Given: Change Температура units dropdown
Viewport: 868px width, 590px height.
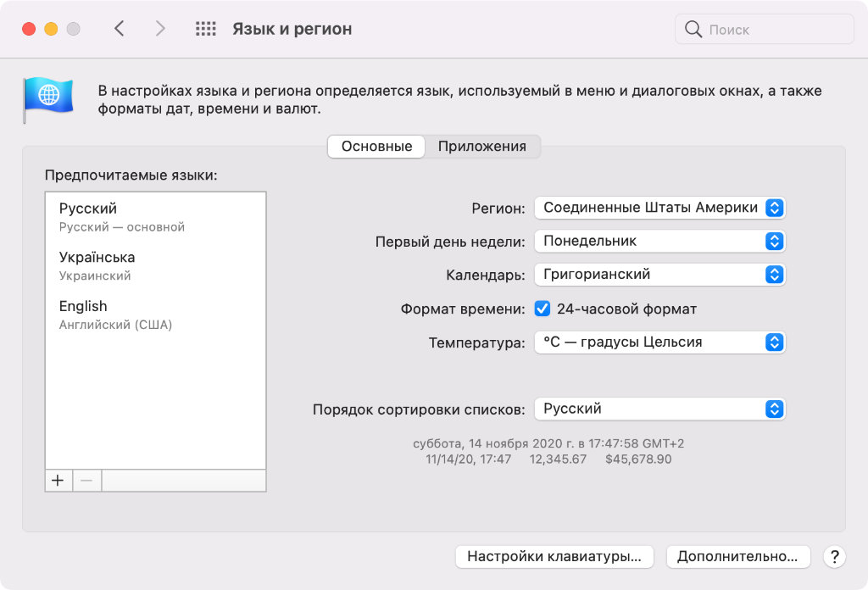Looking at the screenshot, I should 660,342.
